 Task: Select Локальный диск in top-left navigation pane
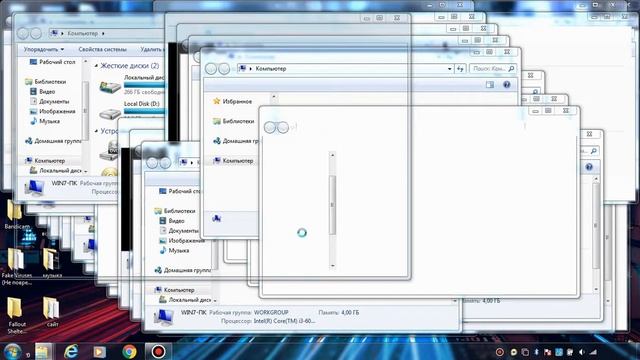[x=56, y=171]
